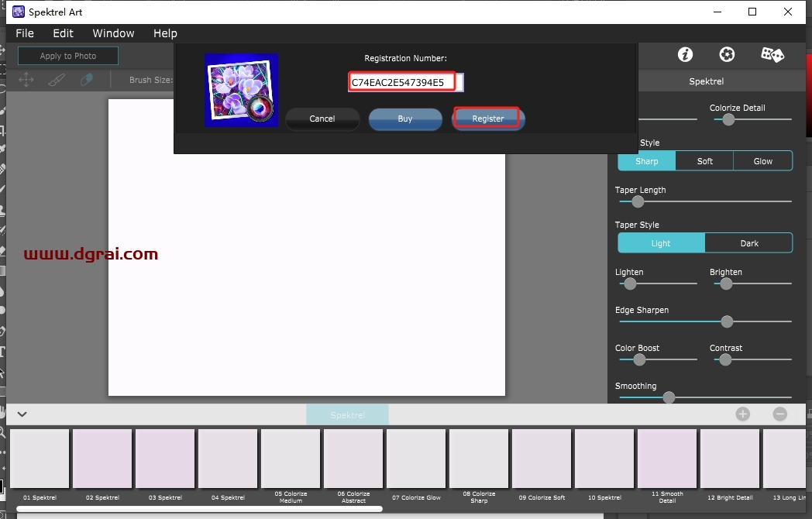Select the 05 Colorize Medium preset
Viewport: 812px width, 519px height.
[x=291, y=459]
